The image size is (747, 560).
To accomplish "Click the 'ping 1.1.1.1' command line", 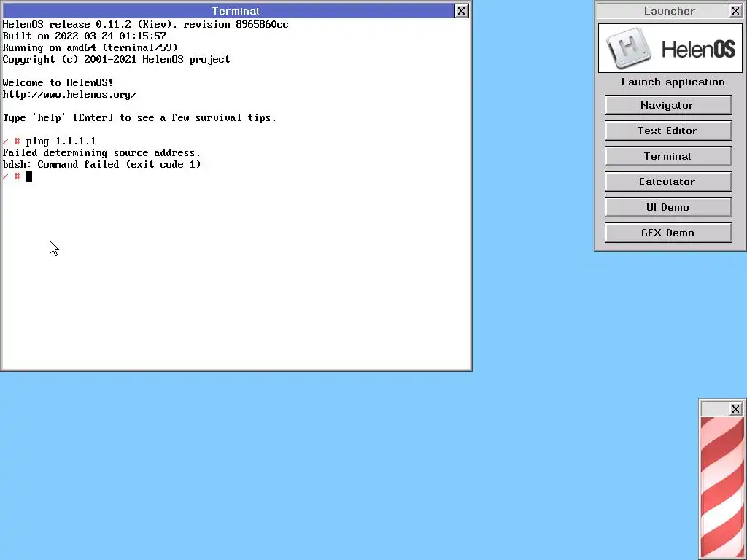I will [61, 141].
